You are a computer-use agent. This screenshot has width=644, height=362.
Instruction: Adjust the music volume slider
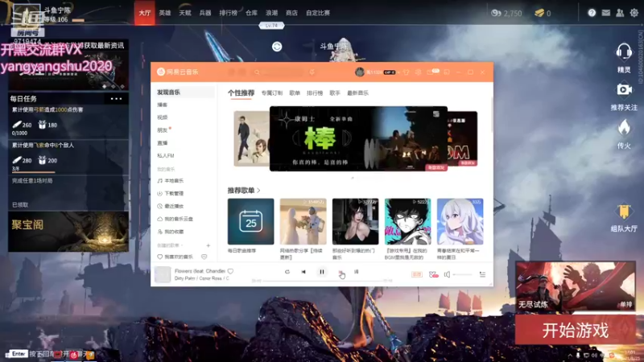click(462, 274)
